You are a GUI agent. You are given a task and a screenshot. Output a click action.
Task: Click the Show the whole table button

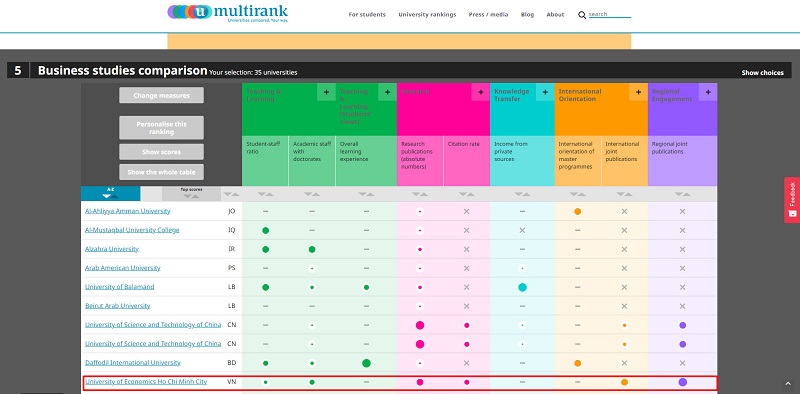[161, 172]
